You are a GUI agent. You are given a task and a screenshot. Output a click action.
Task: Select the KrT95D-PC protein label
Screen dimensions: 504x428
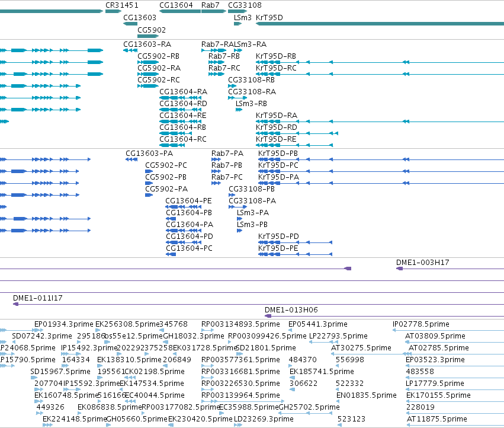tap(278, 165)
